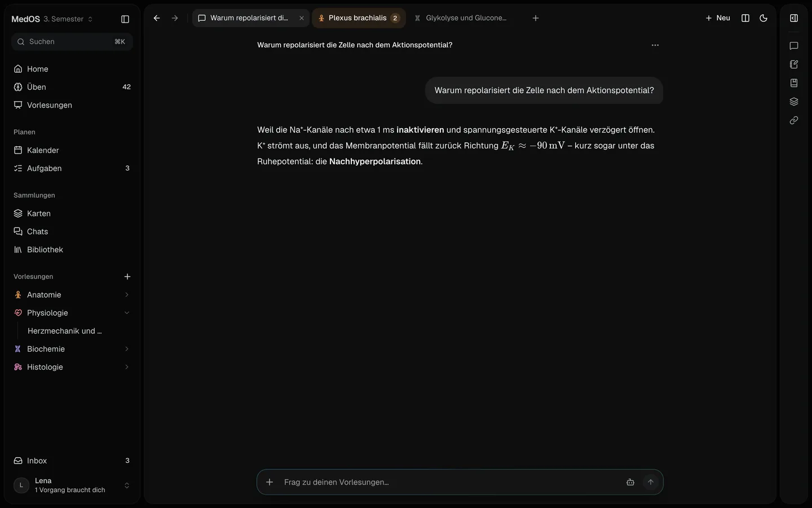Collapse the left sidebar panel icon
Viewport: 812px width, 508px height.
point(125,19)
